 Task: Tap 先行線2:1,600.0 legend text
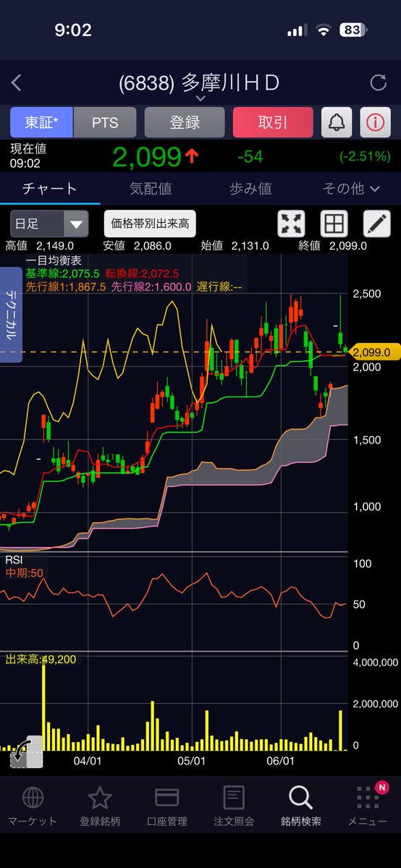coord(152,286)
